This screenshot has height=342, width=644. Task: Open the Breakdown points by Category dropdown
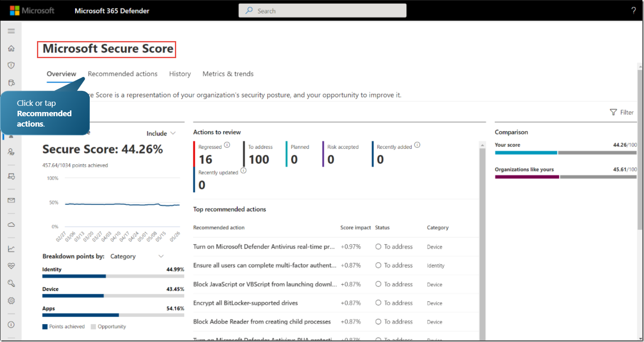(137, 256)
